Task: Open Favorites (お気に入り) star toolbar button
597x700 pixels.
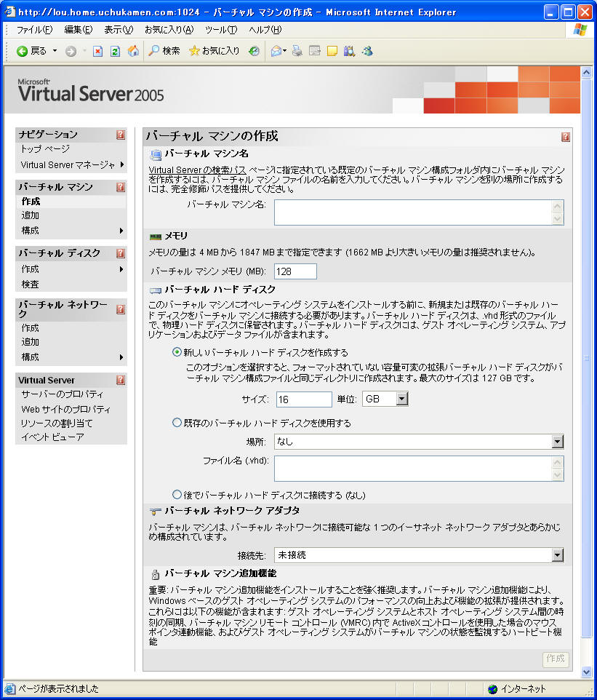Action: 215,51
